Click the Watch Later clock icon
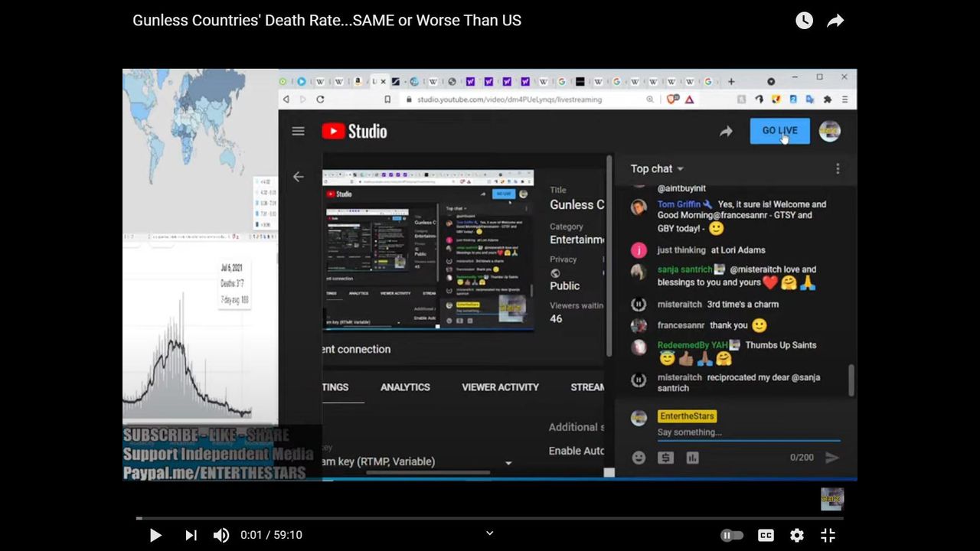Image resolution: width=980 pixels, height=551 pixels. pos(804,21)
